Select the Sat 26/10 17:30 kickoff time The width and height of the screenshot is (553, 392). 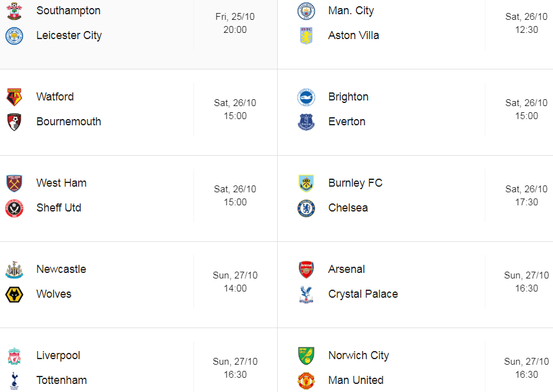coord(526,195)
